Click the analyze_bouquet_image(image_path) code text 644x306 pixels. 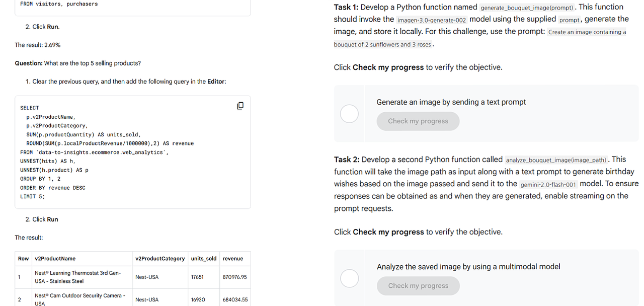556,160
